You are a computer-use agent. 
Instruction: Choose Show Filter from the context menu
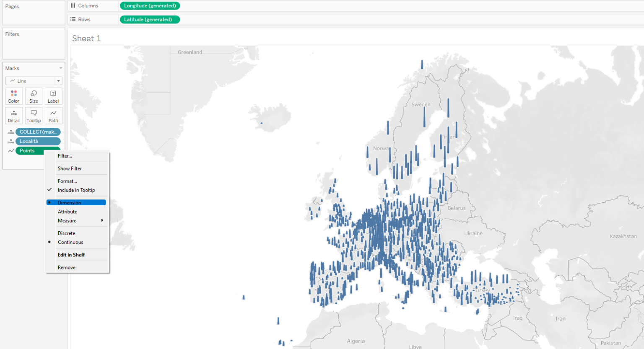click(70, 168)
